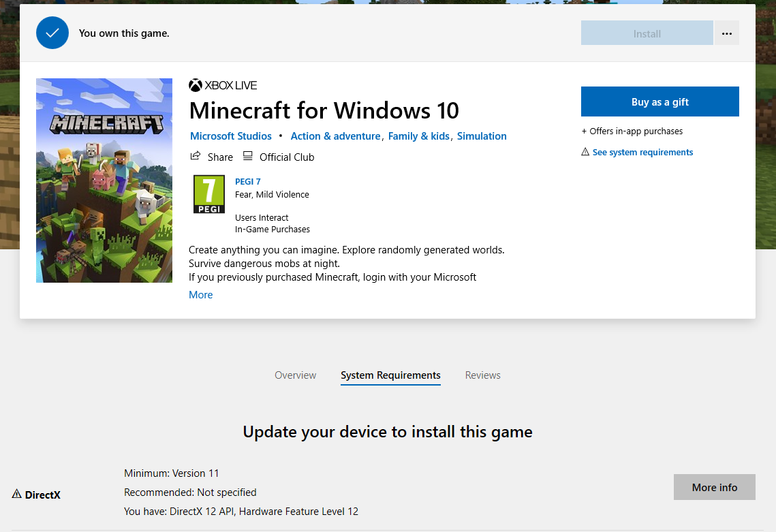Click the DirectX warning triangle icon
This screenshot has width=776, height=532.
pos(17,494)
